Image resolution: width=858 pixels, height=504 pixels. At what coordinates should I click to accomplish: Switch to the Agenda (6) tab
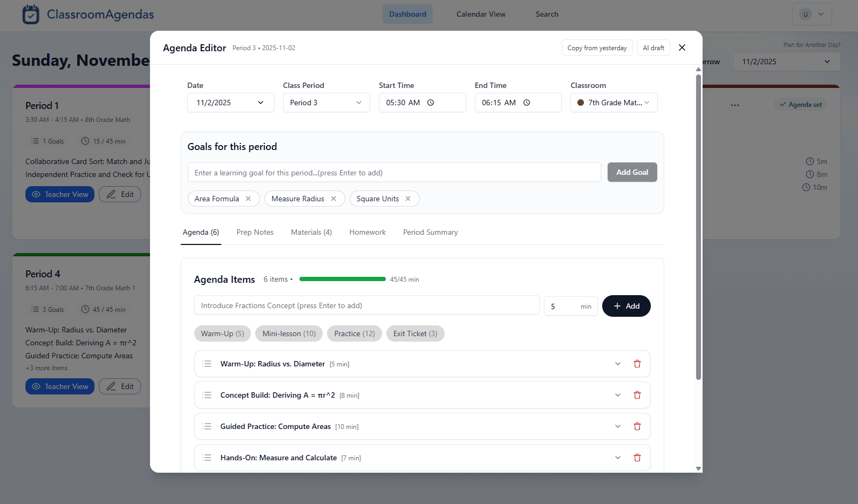(x=201, y=233)
